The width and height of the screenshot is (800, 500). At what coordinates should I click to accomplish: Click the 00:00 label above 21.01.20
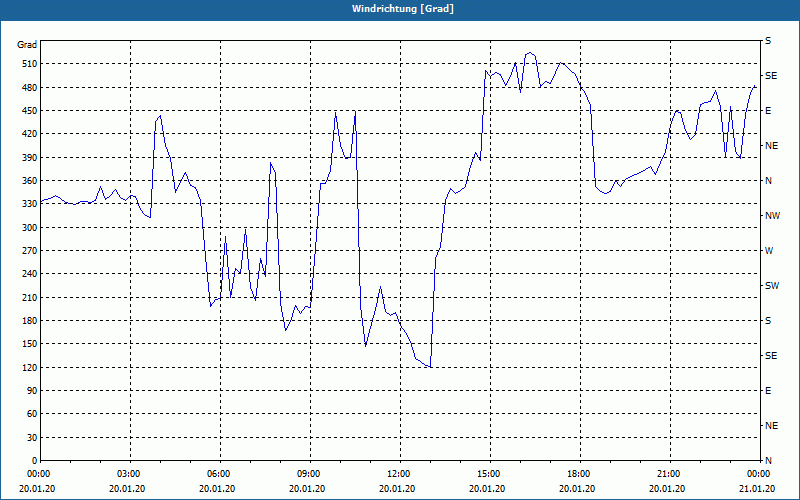pyautogui.click(x=760, y=474)
